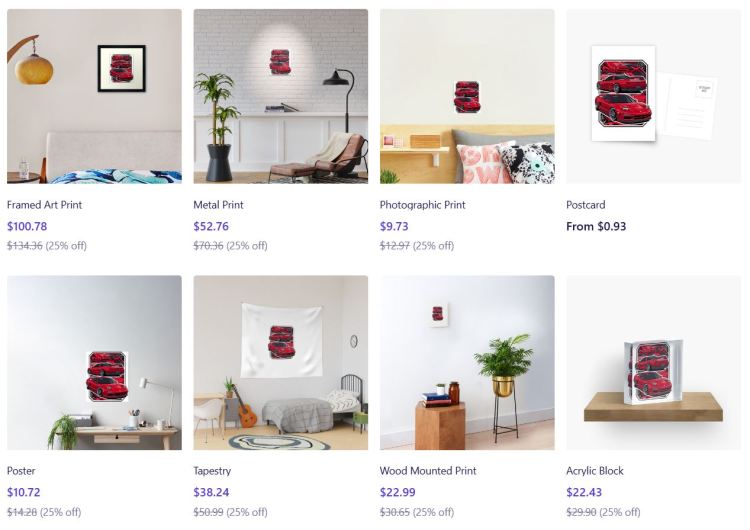Click the Framed Art Print title link

[x=44, y=205]
